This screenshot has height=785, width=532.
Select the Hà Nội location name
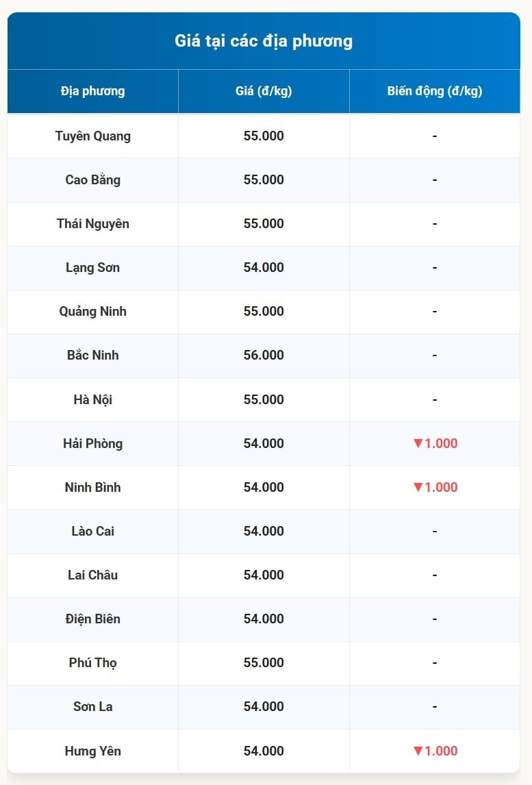click(92, 399)
